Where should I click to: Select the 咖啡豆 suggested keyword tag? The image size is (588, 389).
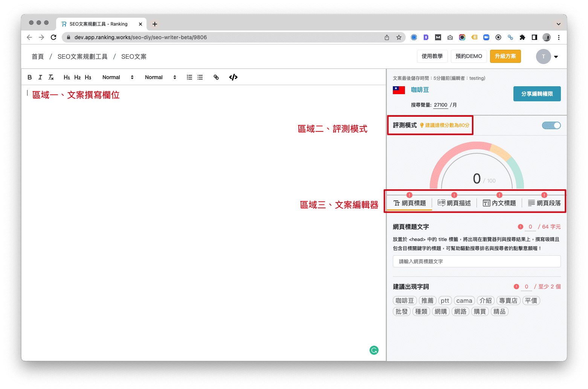[405, 301]
